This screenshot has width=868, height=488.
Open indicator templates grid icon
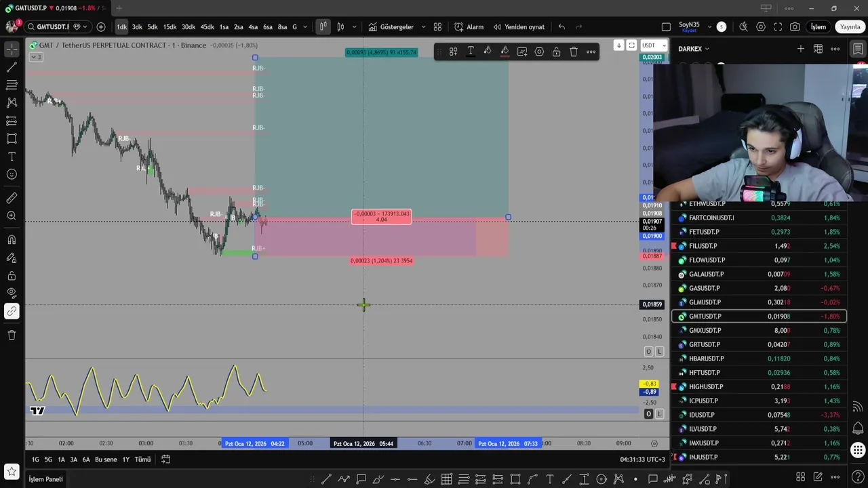coord(437,27)
